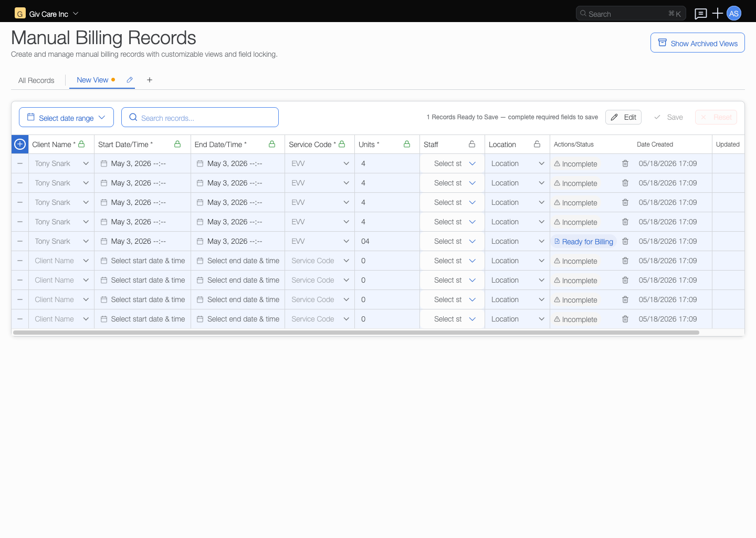This screenshot has height=538, width=756.
Task: Open the chat messages icon
Action: [x=700, y=14]
